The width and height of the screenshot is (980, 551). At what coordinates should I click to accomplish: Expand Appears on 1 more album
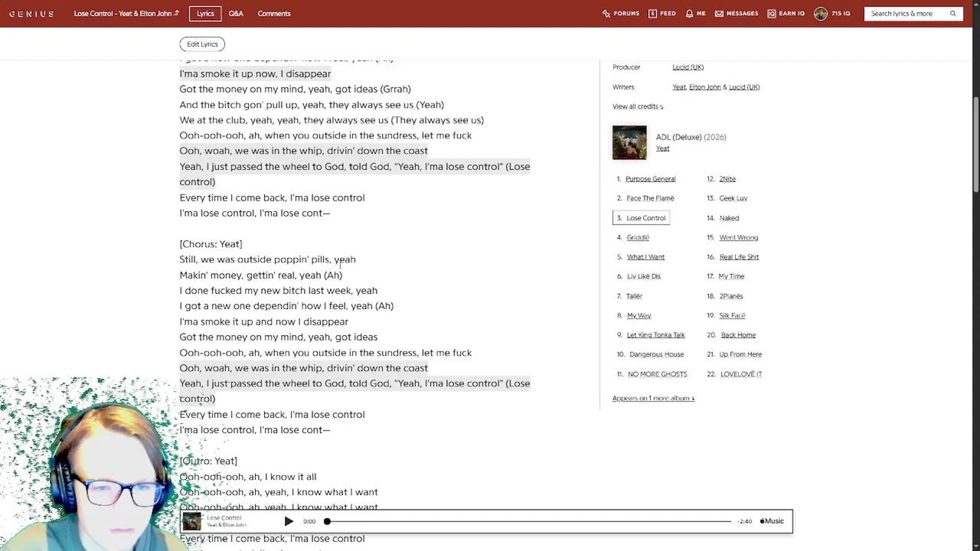pos(653,398)
